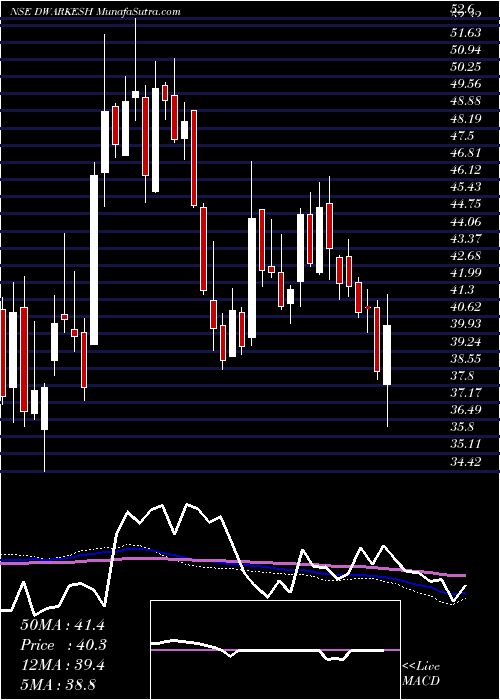Click the 48.19 price axis label
500x700 pixels.
[466, 119]
